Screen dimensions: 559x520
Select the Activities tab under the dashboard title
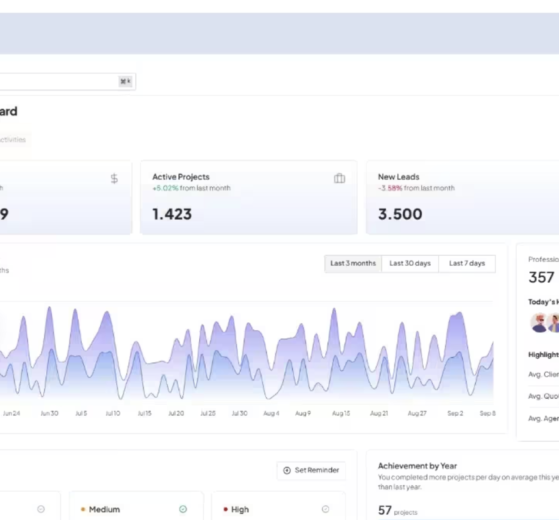click(13, 140)
